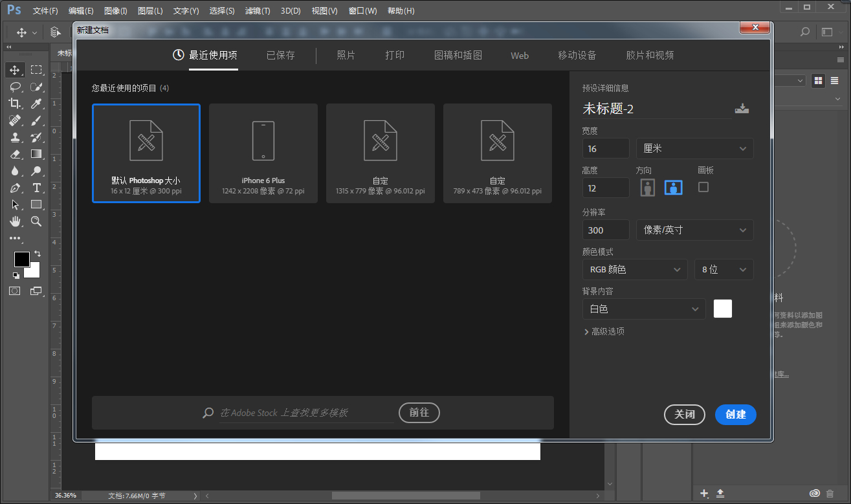Select the iPhone 6 Plus preset
This screenshot has width=851, height=504.
point(263,153)
